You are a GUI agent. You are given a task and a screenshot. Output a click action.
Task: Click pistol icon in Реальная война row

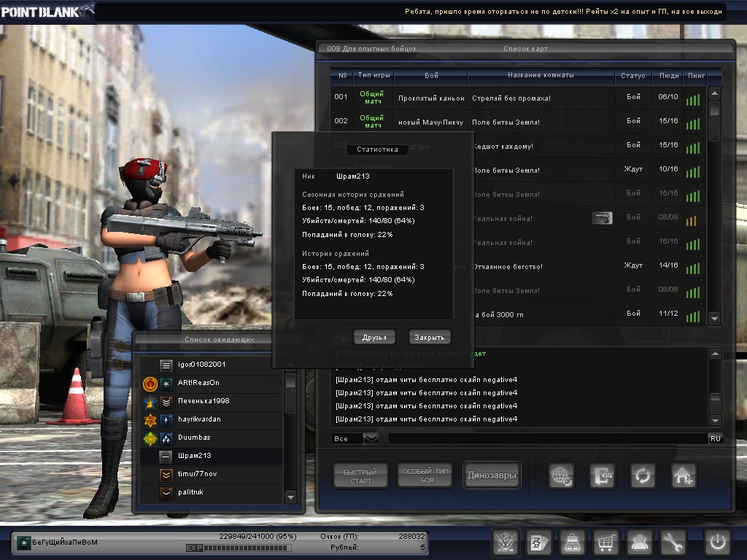[602, 217]
